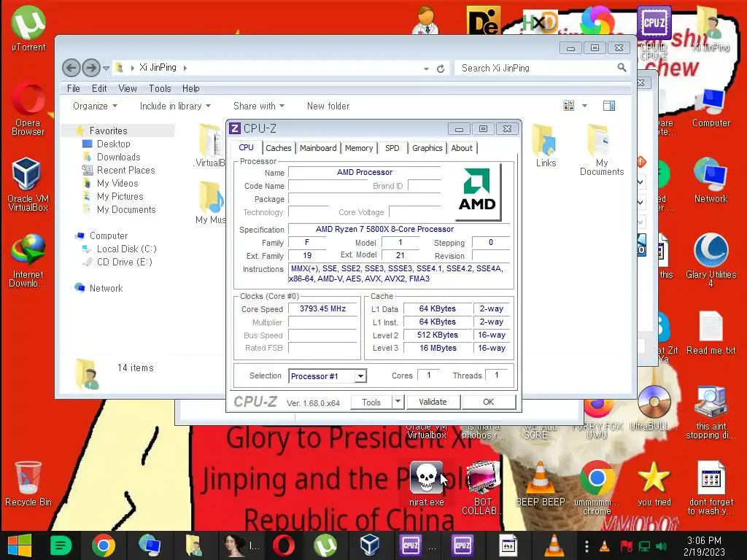Switch to the Graphics tab
This screenshot has height=560, width=747.
[x=427, y=148]
